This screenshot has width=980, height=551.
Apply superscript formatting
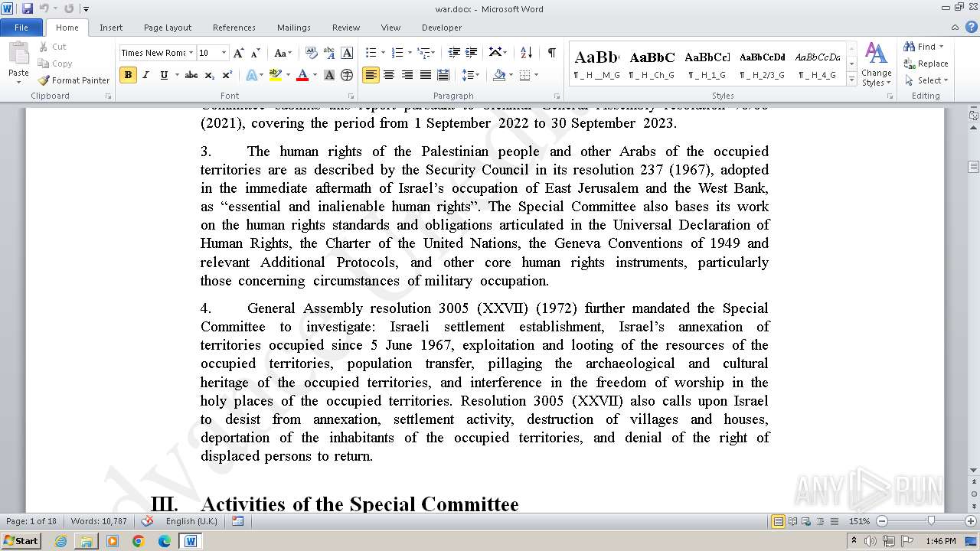click(x=227, y=75)
